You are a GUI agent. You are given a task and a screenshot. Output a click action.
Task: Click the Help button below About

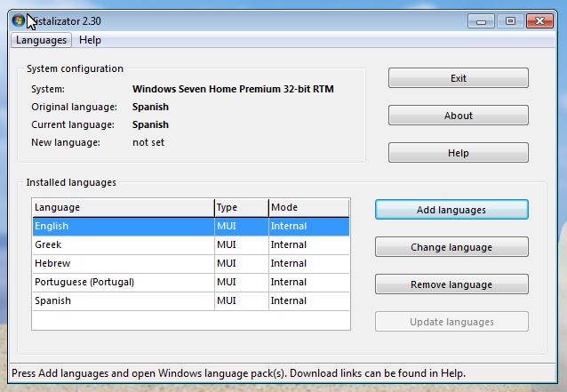tap(459, 153)
